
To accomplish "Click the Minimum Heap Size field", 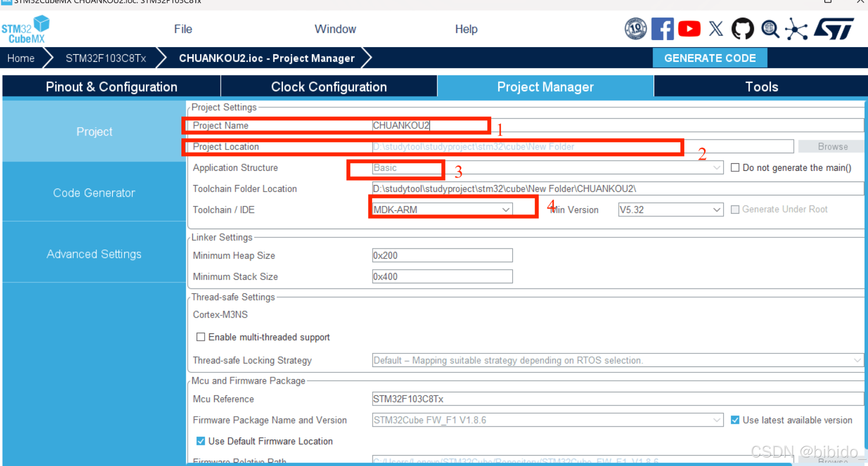I will [x=442, y=255].
